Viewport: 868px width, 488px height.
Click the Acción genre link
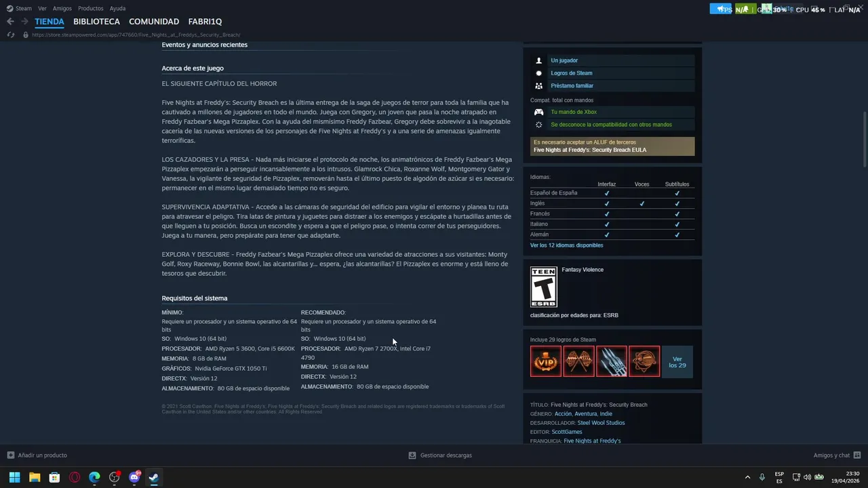563,413
